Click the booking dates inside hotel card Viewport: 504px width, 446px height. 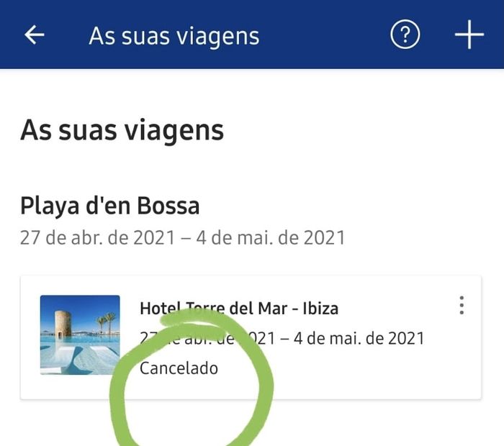pyautogui.click(x=282, y=338)
